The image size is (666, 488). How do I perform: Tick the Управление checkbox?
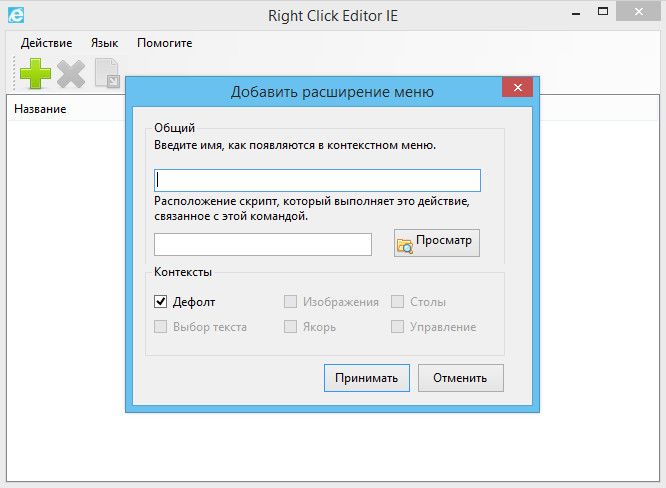click(398, 326)
